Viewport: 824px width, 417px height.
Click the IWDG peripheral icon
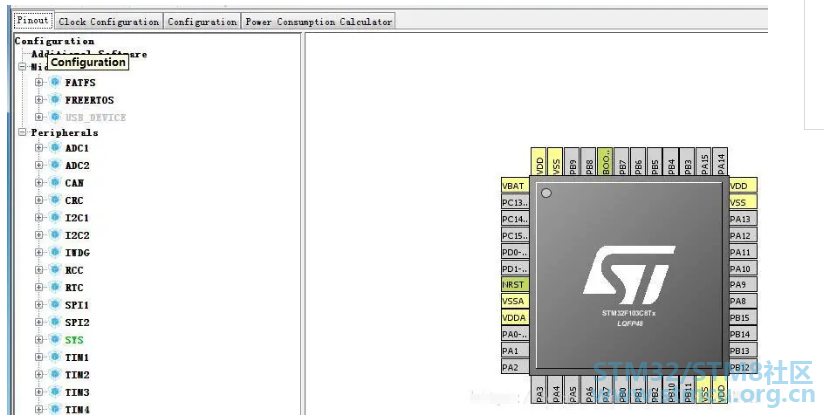[x=55, y=252]
